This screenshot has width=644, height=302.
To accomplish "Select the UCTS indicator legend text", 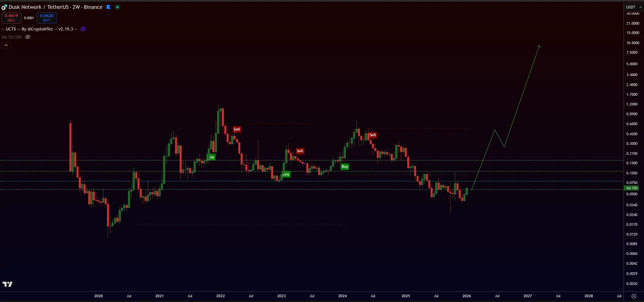I will point(40,29).
